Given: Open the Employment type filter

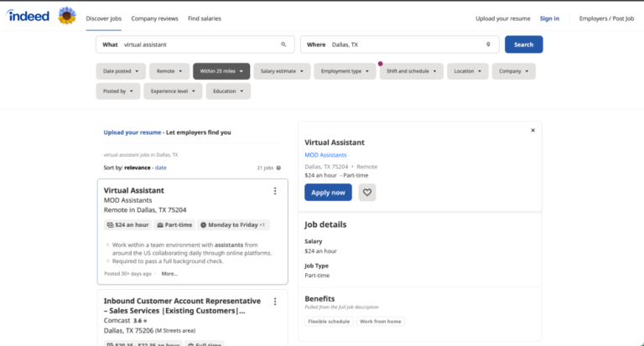Looking at the screenshot, I should pyautogui.click(x=345, y=71).
